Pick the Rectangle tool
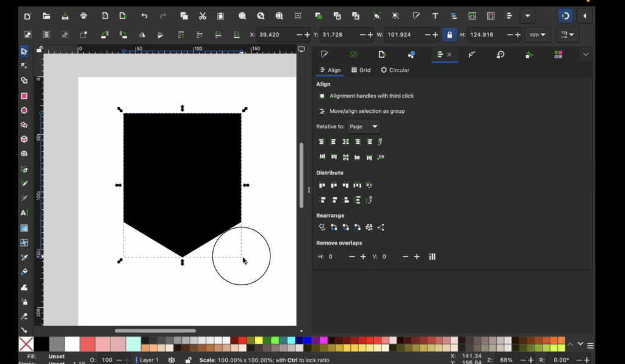The height and width of the screenshot is (364, 625). point(24,96)
